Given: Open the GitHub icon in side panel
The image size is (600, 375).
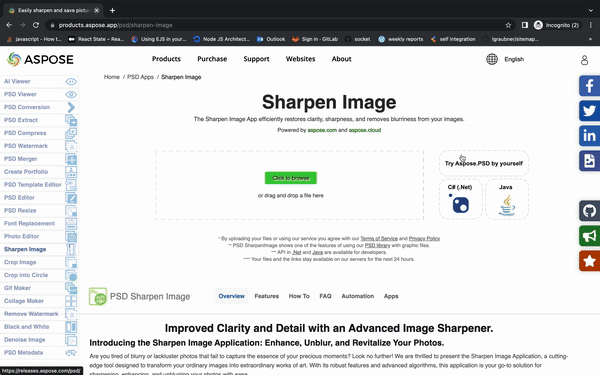Looking at the screenshot, I should [589, 210].
